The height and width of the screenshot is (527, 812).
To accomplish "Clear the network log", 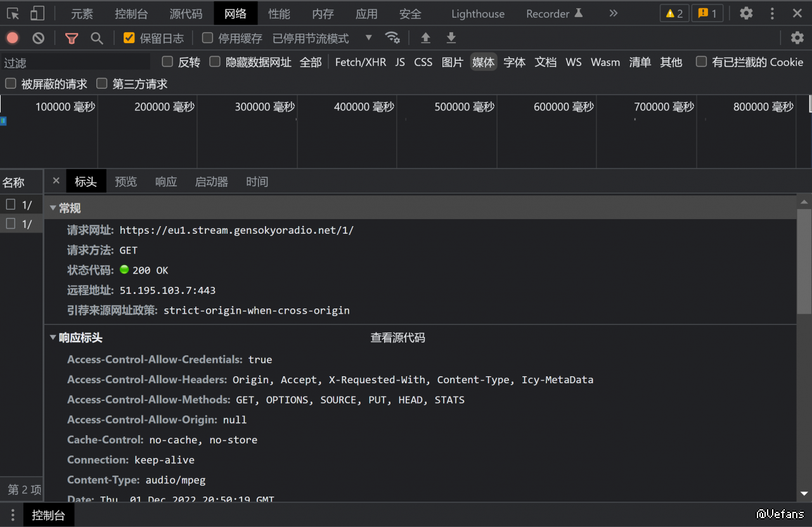I will click(39, 38).
